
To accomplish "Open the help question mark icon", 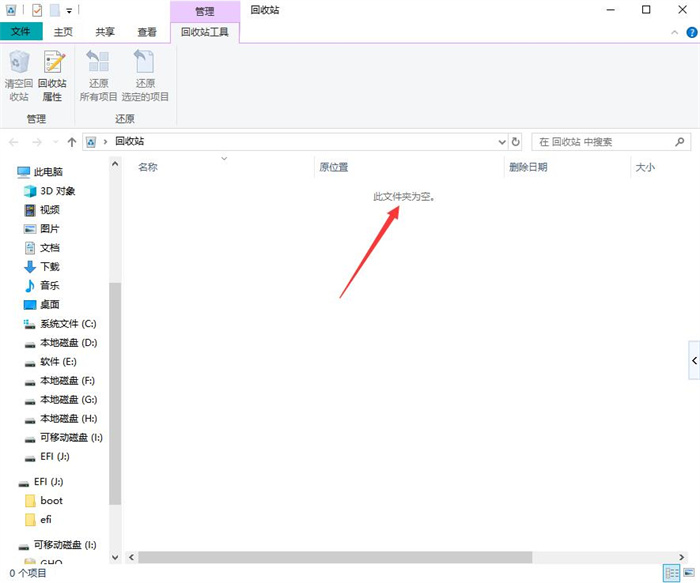I will (x=689, y=32).
